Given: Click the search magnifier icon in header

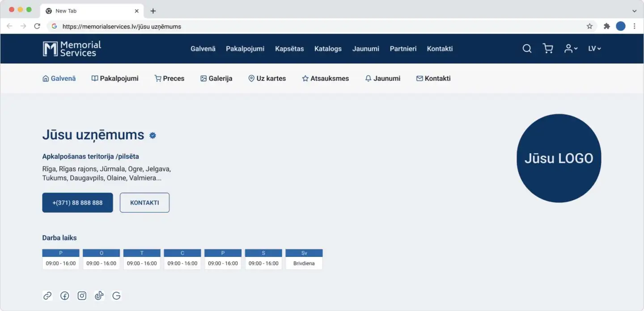Looking at the screenshot, I should (527, 49).
